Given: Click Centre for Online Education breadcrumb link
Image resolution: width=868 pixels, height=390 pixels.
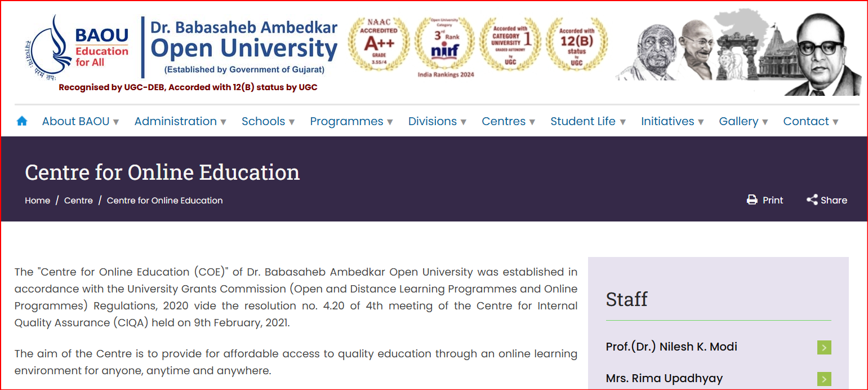Looking at the screenshot, I should [x=165, y=200].
